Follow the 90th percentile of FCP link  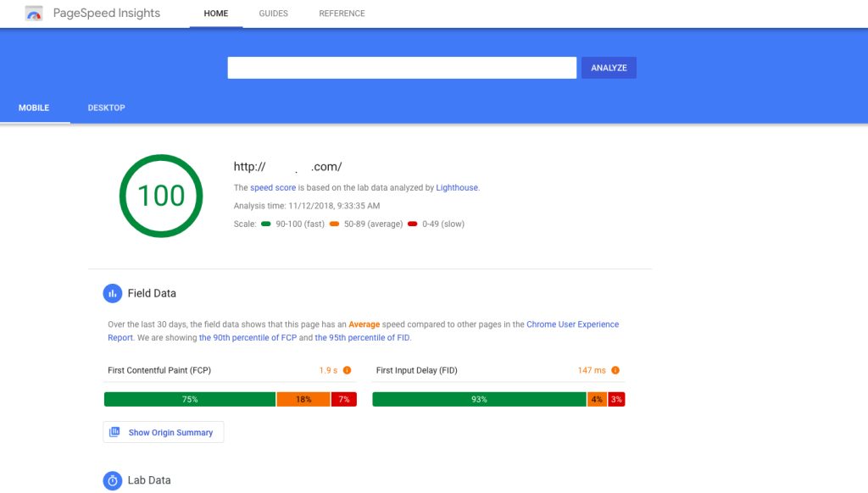click(248, 337)
